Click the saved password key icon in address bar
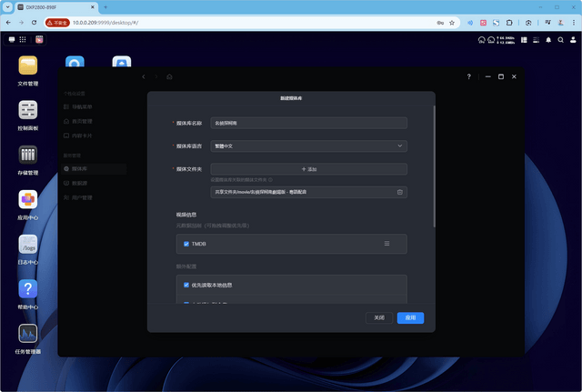The image size is (582, 392). [440, 23]
